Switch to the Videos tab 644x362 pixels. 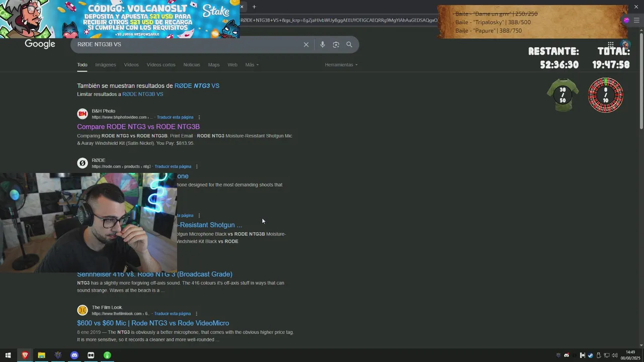tap(131, 65)
